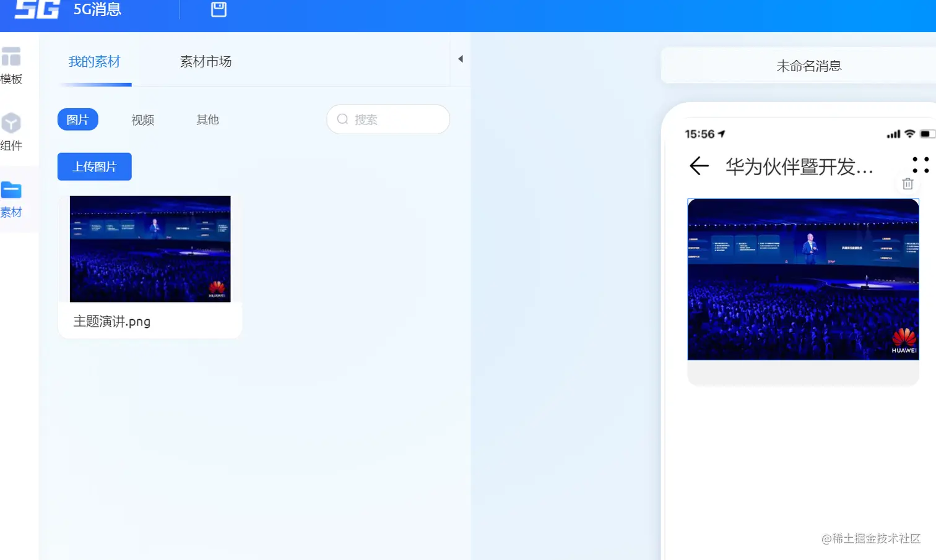Open the 模板 templates sidebar item
The height and width of the screenshot is (560, 936).
coord(11,66)
